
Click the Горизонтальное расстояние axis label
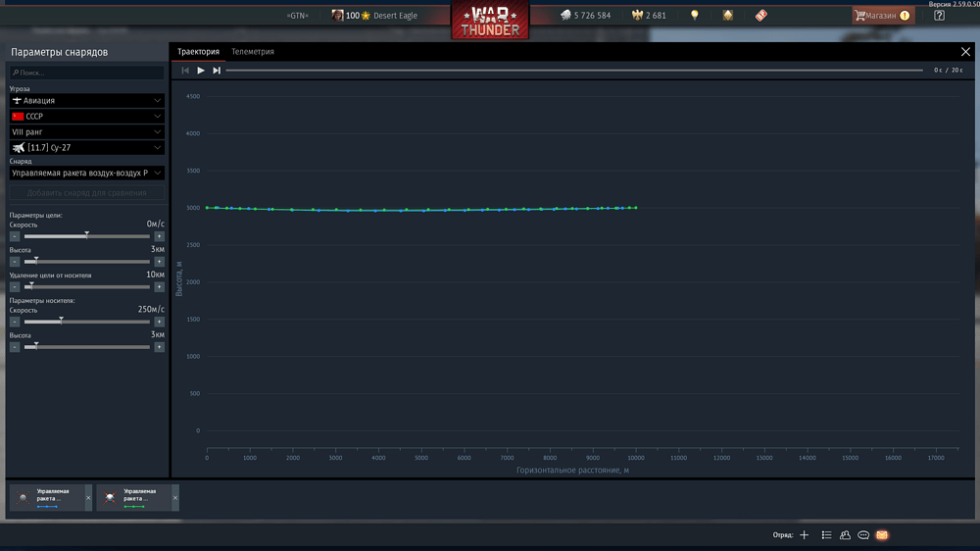coord(572,471)
